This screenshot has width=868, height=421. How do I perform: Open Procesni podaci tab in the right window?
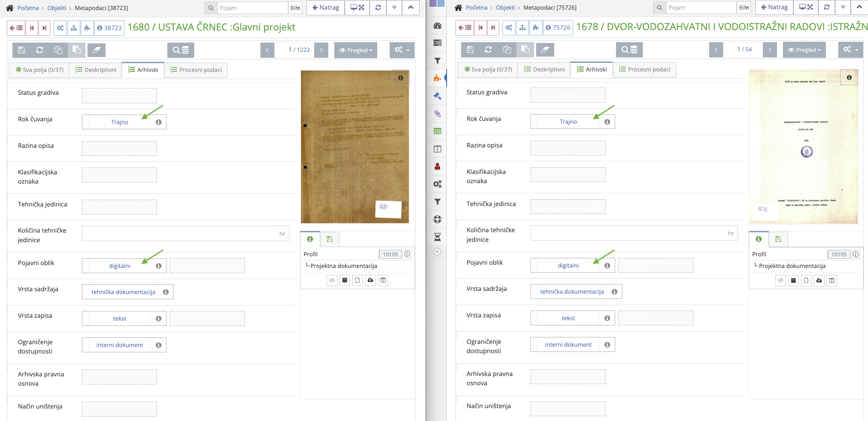pyautogui.click(x=644, y=69)
